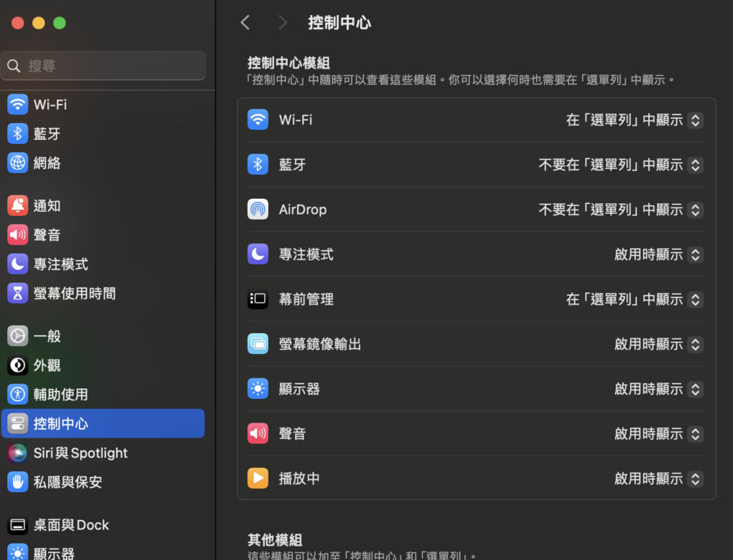Viewport: 733px width, 560px height.
Task: Click the 播放中 Now Playing icon
Action: pos(258,478)
